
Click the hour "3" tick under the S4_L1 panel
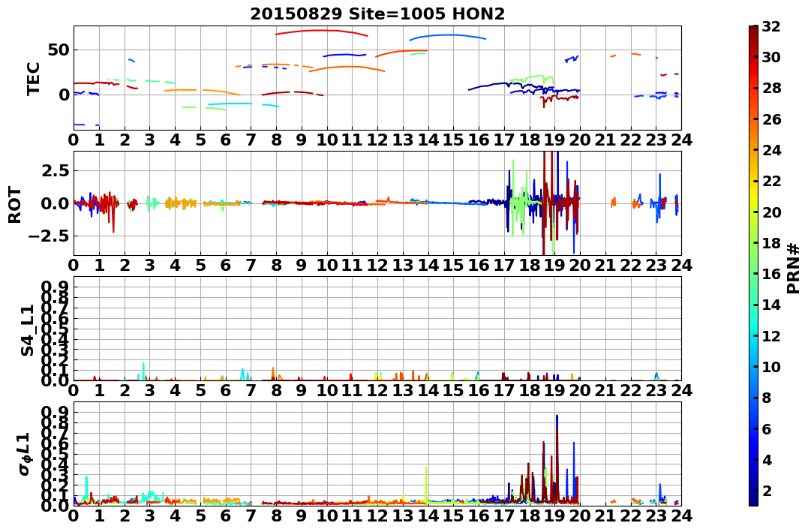click(x=149, y=390)
